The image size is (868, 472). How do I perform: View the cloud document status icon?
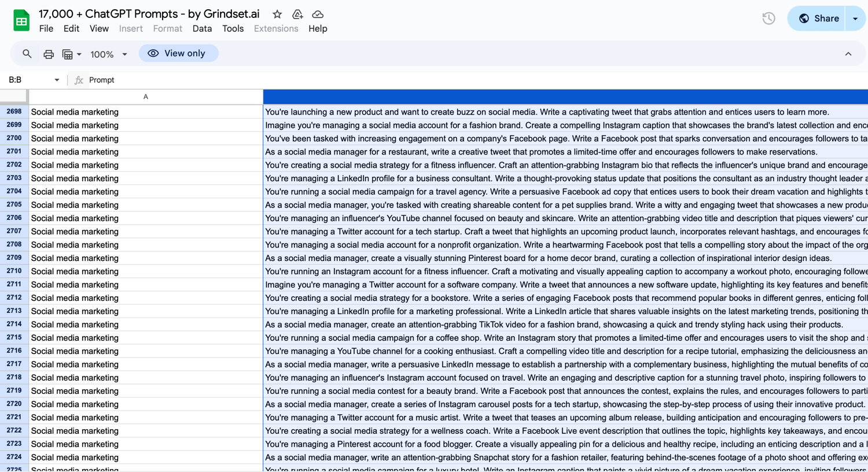318,14
